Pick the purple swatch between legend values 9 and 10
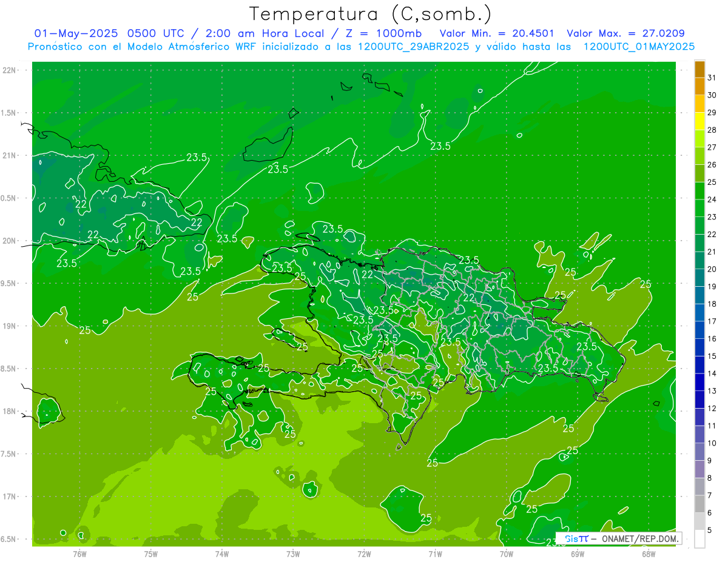 coord(700,452)
